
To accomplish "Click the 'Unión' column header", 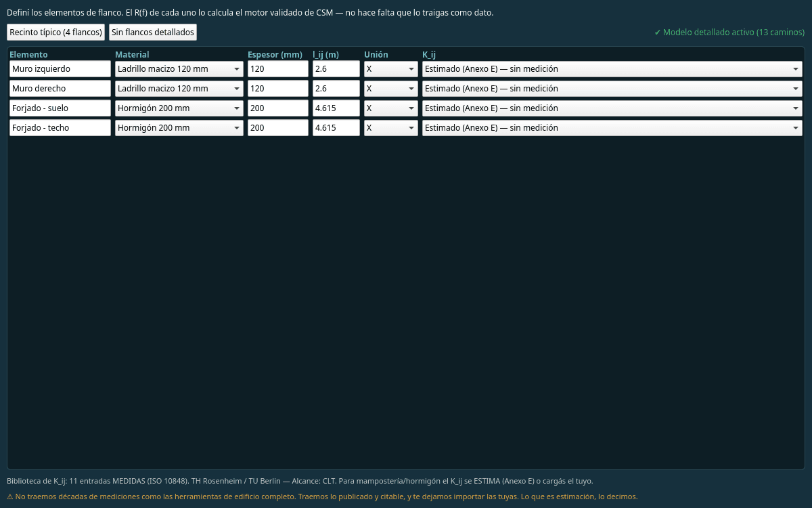I will pos(376,54).
